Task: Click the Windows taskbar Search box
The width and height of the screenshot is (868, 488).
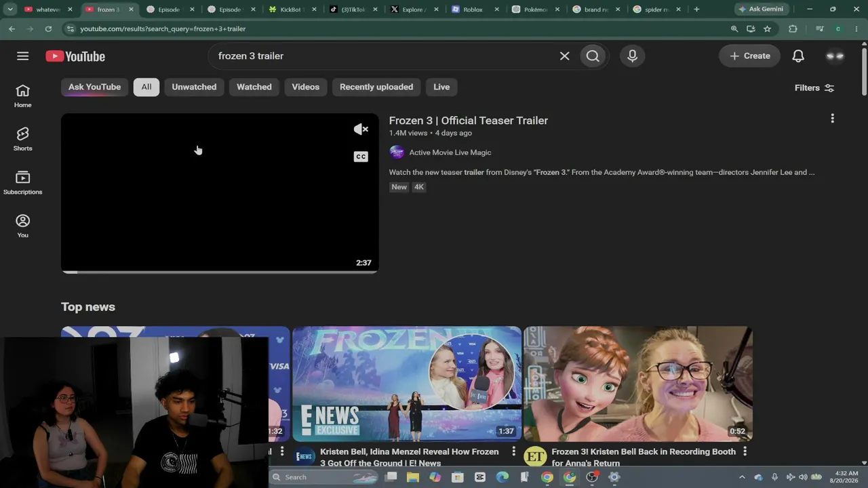Action: [323, 477]
